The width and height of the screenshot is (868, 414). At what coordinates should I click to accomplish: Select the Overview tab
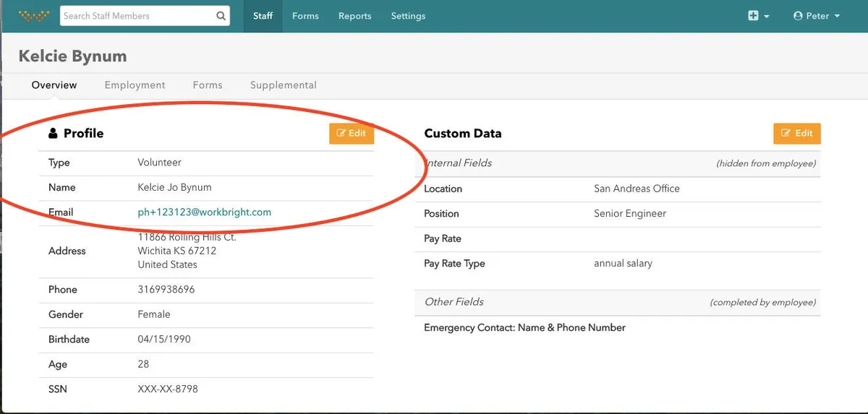coord(54,85)
